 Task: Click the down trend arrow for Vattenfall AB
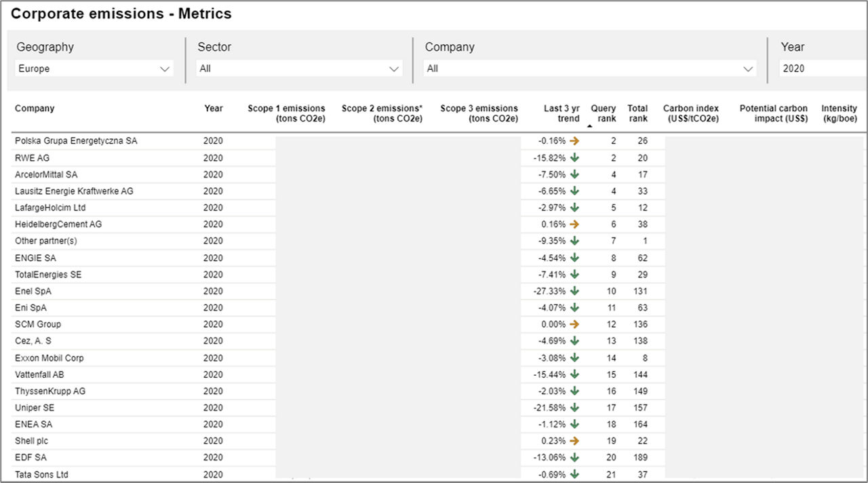pos(574,374)
